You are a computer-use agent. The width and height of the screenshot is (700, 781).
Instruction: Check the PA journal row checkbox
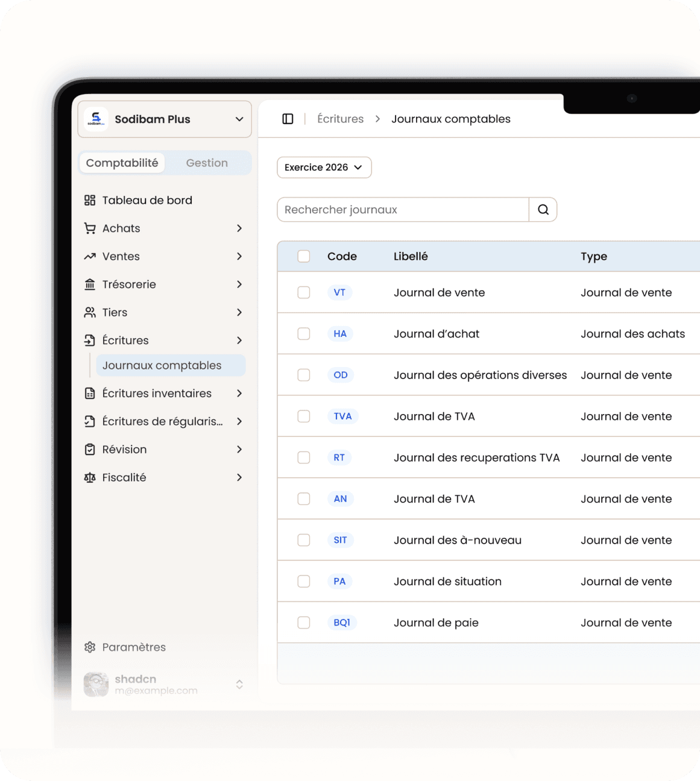(304, 582)
